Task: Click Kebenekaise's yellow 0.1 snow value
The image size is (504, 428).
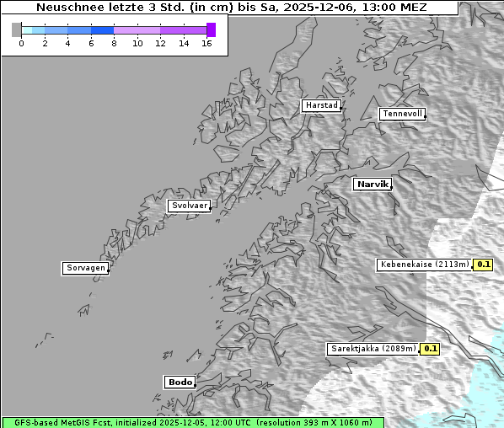Action: pyautogui.click(x=483, y=265)
